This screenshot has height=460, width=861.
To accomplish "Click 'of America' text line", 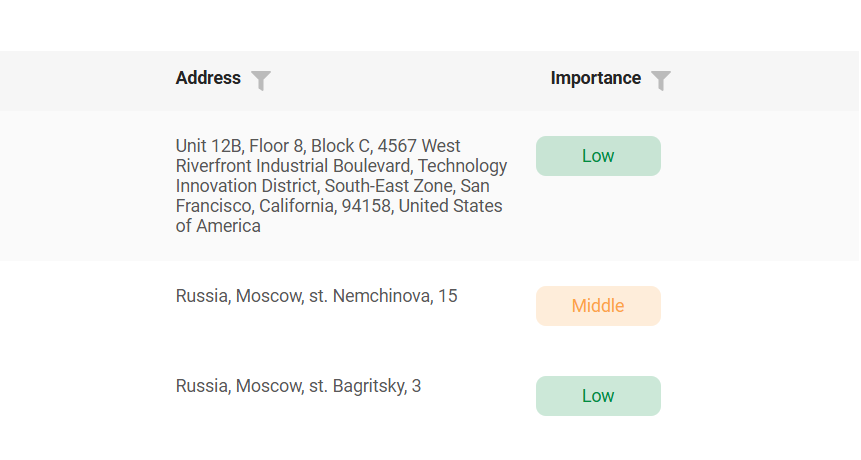I will pyautogui.click(x=218, y=226).
